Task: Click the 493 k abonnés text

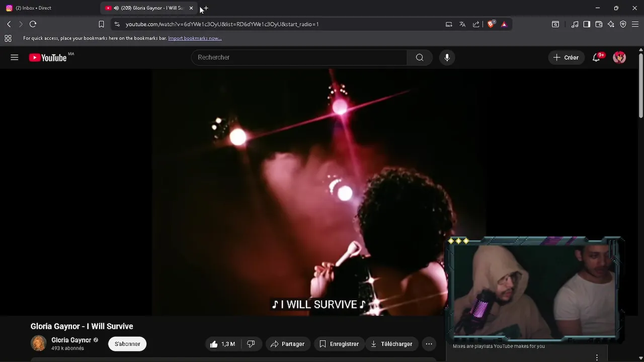Action: 67,348
